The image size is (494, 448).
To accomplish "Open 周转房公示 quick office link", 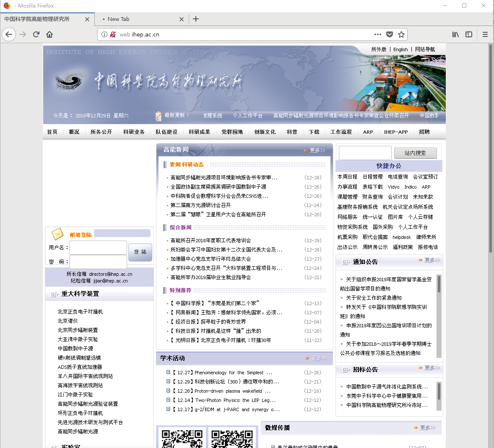I will pos(375,247).
